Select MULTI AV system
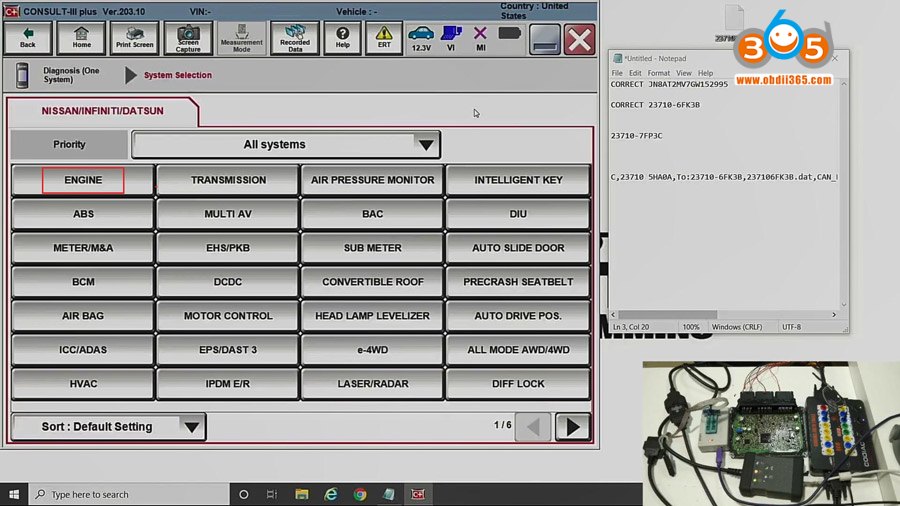This screenshot has height=506, width=900. tap(228, 214)
